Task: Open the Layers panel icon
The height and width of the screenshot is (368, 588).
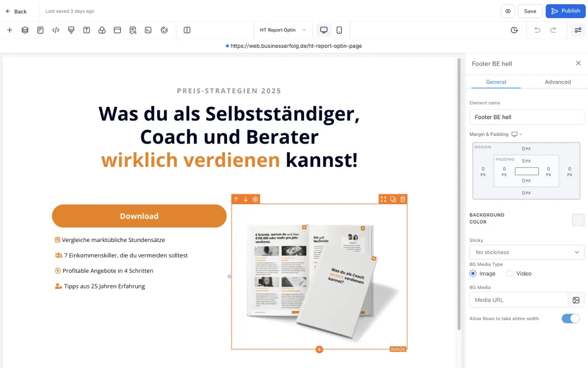Action: (x=25, y=30)
